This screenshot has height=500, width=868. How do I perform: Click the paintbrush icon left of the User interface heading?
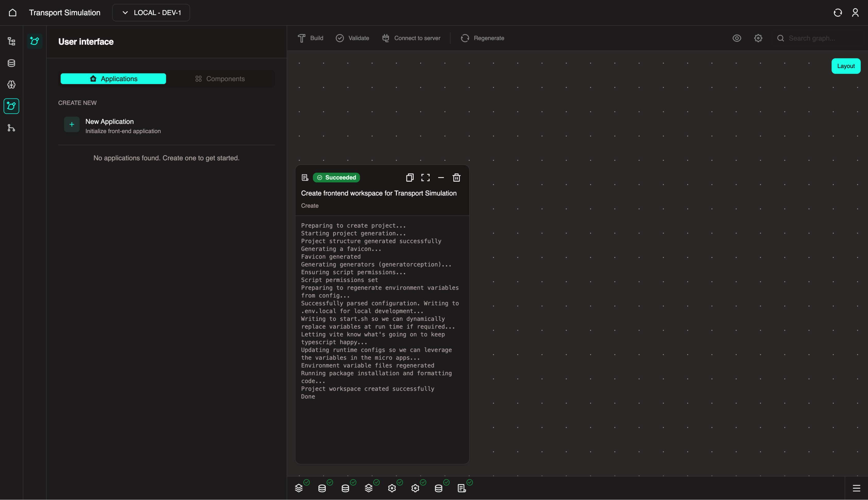point(35,41)
